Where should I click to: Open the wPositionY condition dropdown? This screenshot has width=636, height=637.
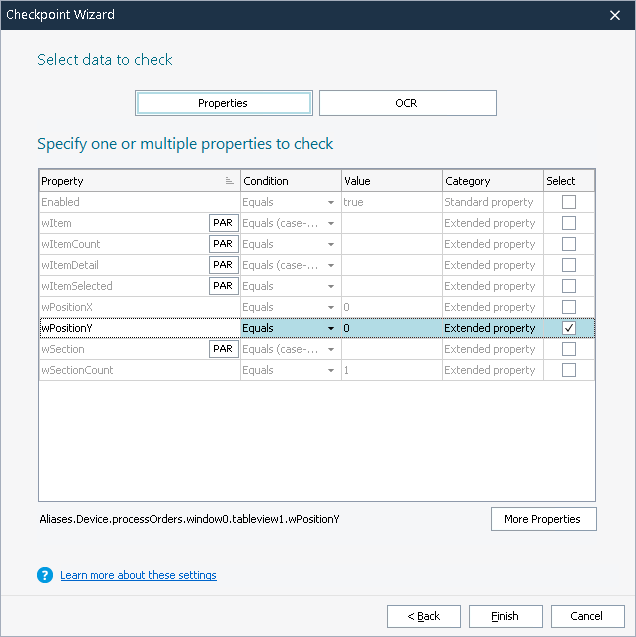[330, 328]
